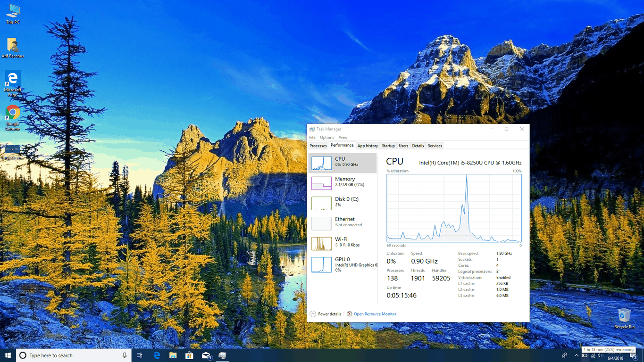This screenshot has width=644, height=362.
Task: Click the Windows Start button
Action: click(x=8, y=355)
